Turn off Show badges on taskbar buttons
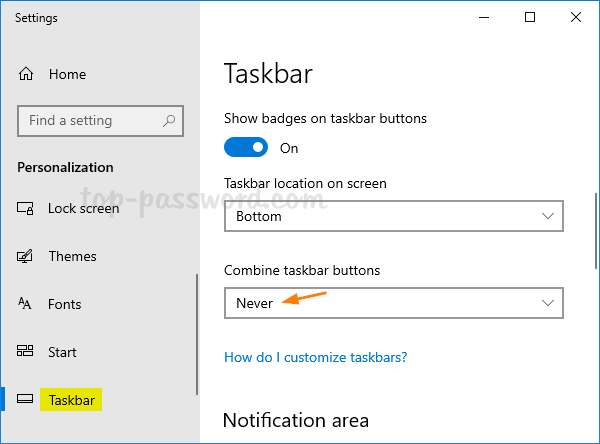Image resolution: width=600 pixels, height=444 pixels. point(246,148)
